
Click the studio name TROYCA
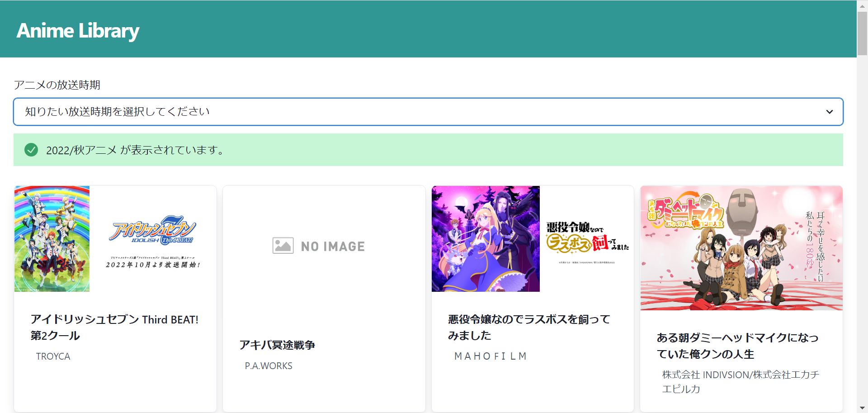53,356
